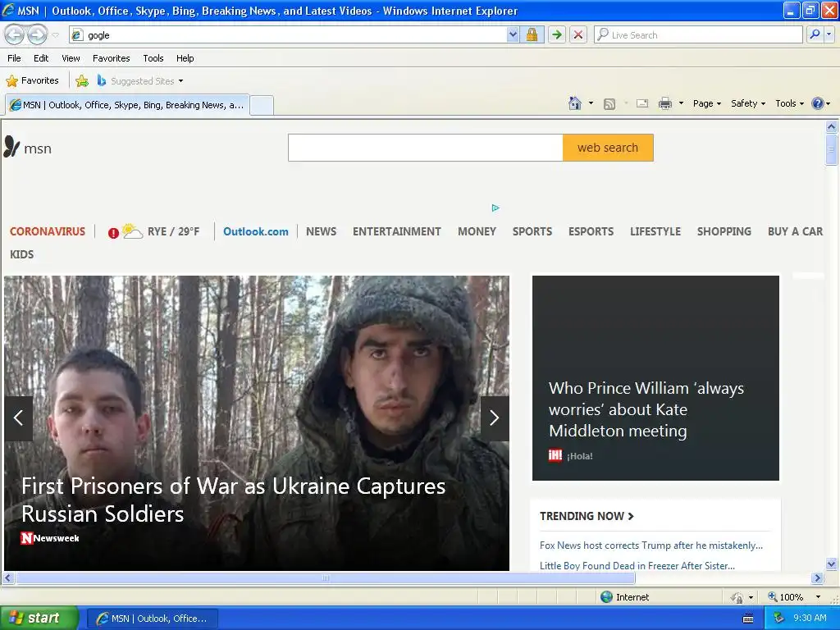The height and width of the screenshot is (630, 840).
Task: Open the search provider dropdown arrow
Action: pos(829,34)
